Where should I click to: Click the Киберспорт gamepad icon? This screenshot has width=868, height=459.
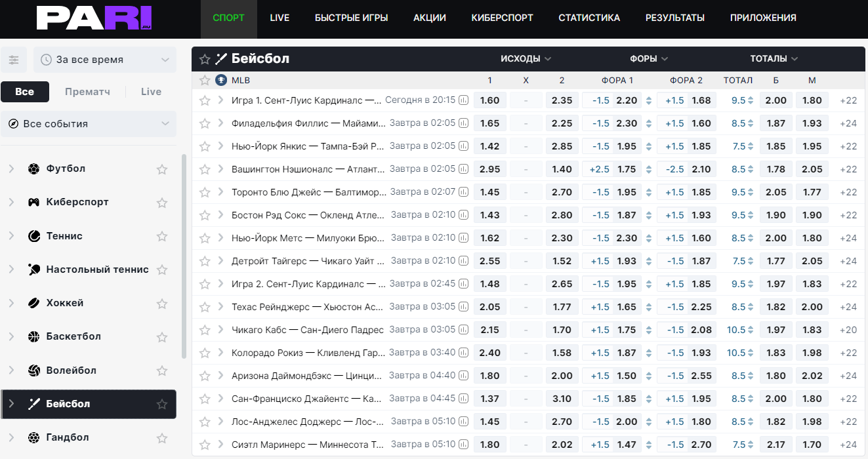[33, 202]
